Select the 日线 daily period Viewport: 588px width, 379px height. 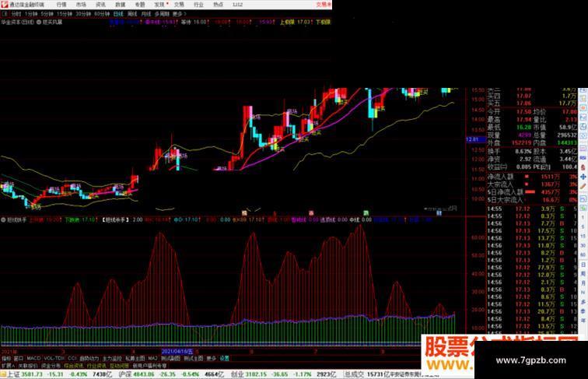point(118,14)
